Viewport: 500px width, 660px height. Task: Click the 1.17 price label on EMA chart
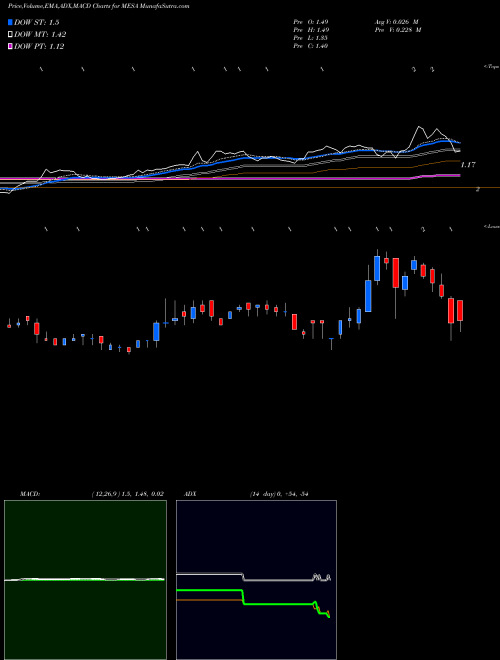point(468,165)
